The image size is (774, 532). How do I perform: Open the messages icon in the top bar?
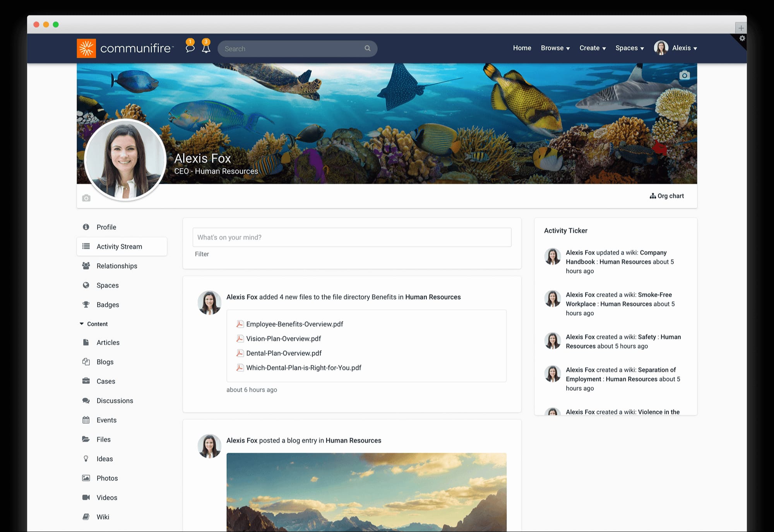190,48
